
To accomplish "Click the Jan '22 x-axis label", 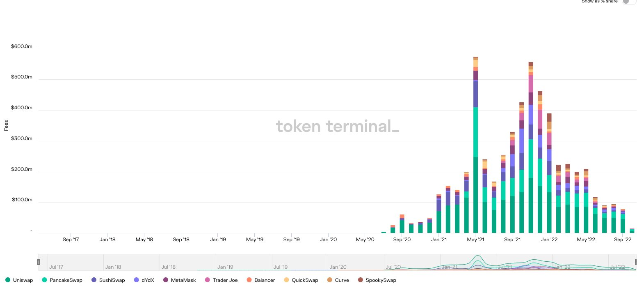I will click(549, 240).
